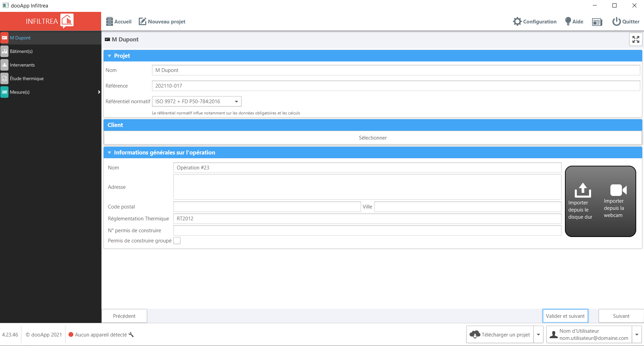Click the Nouveau projet pencil icon

pos(143,21)
